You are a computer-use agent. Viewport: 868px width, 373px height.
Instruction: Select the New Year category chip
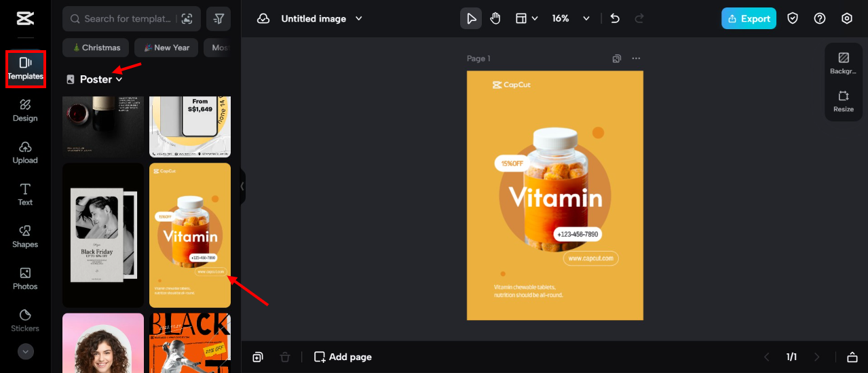166,47
